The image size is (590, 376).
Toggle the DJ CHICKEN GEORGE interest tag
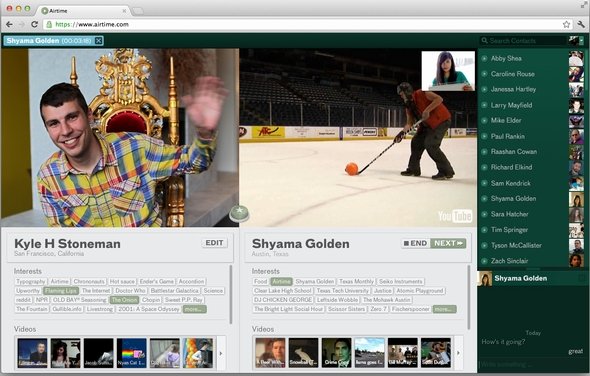[x=283, y=300]
